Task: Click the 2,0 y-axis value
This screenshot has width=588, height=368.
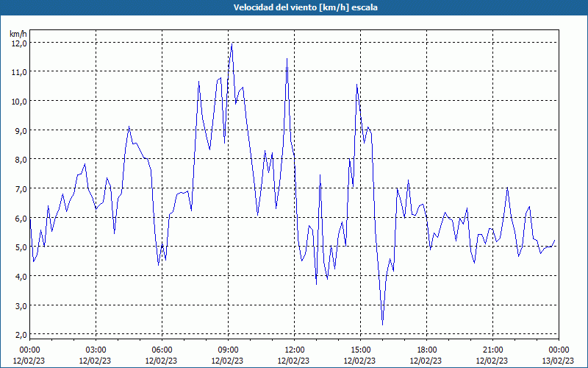Action: click(21, 334)
